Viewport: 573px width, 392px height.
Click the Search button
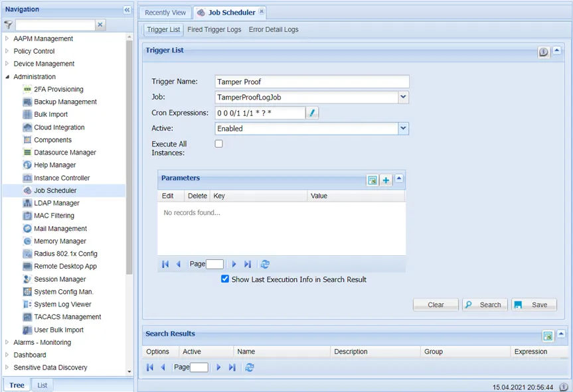click(x=485, y=304)
